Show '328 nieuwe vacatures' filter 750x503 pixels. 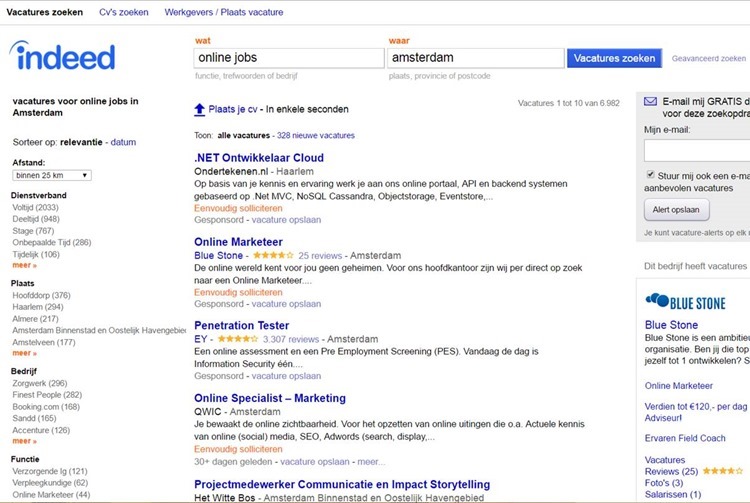316,135
